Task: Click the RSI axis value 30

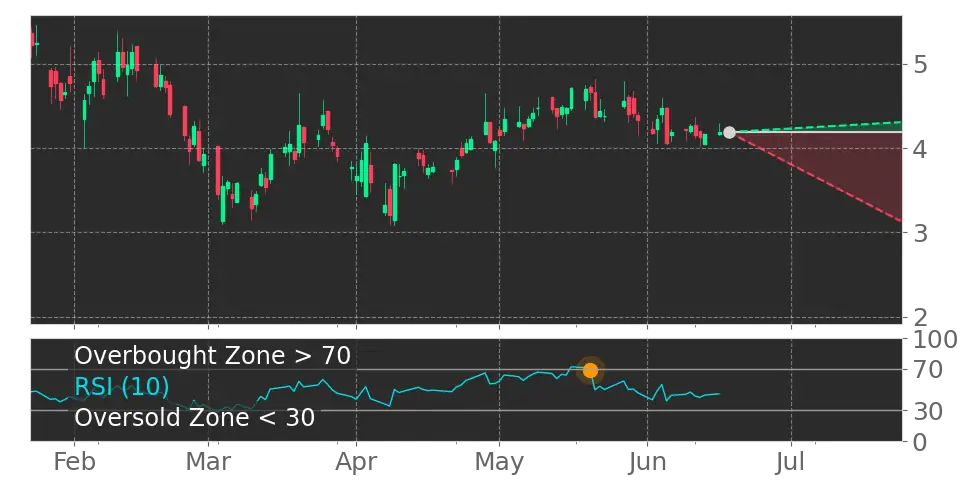Action: coord(928,410)
